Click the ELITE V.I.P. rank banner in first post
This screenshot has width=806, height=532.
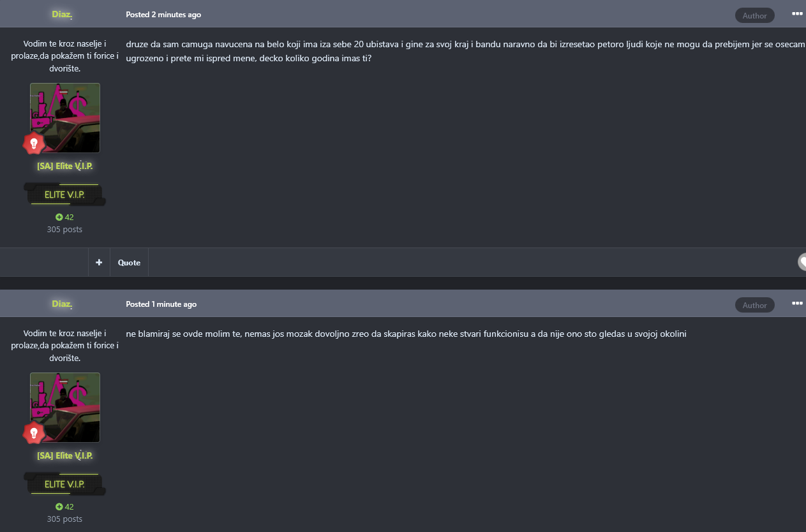coord(64,195)
